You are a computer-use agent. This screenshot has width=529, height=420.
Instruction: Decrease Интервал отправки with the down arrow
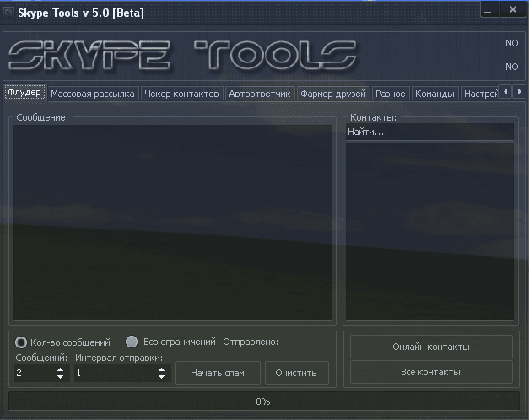pos(162,376)
